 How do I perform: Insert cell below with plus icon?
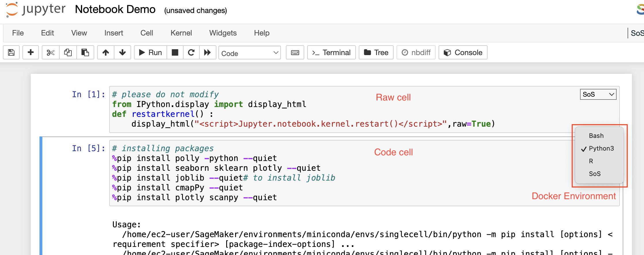tap(31, 52)
